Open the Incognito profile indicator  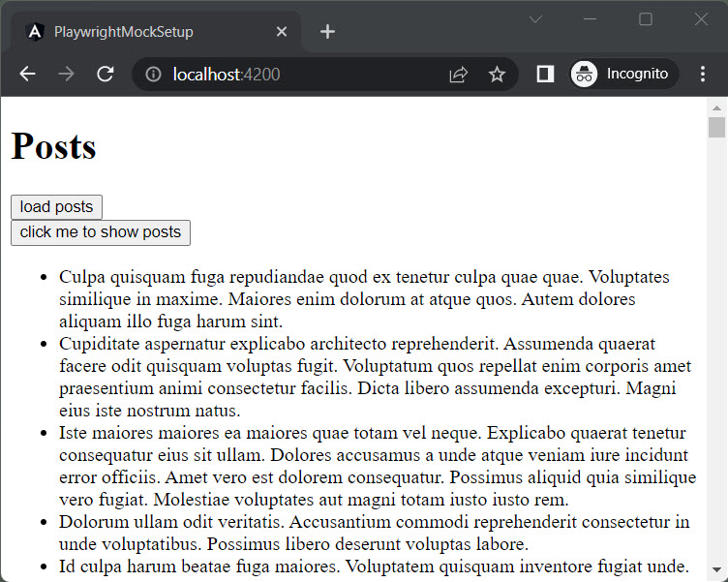click(625, 74)
